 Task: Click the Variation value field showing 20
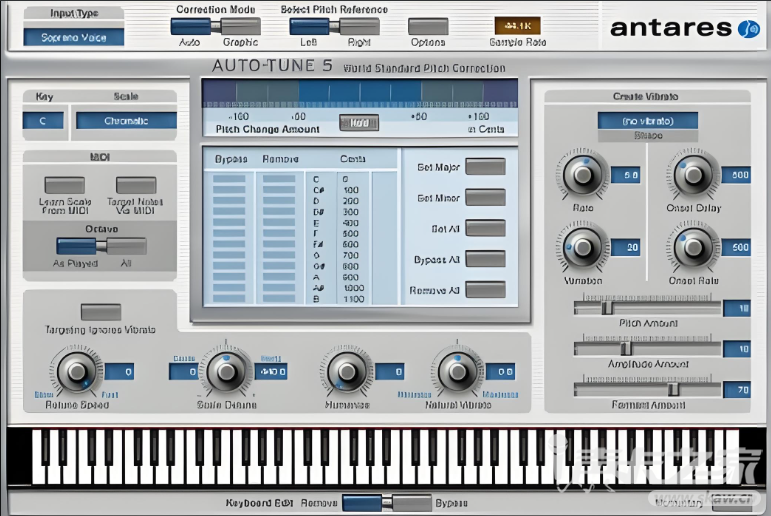coord(626,247)
